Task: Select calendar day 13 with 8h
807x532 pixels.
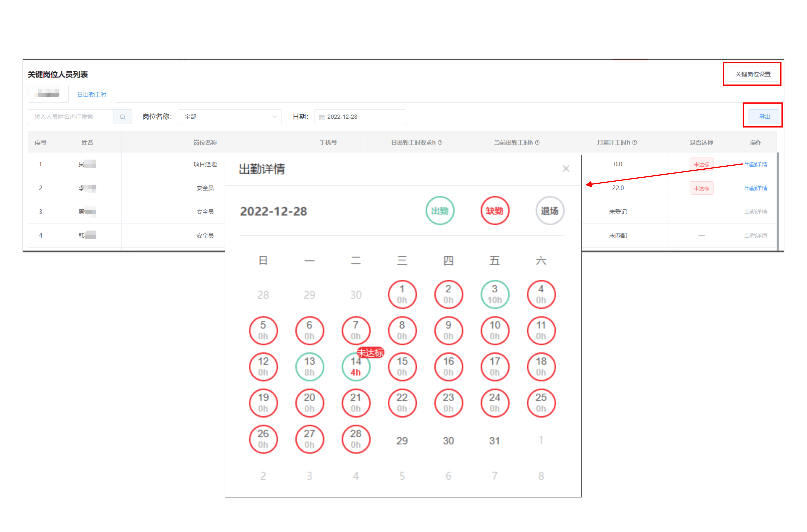Action: pyautogui.click(x=309, y=366)
